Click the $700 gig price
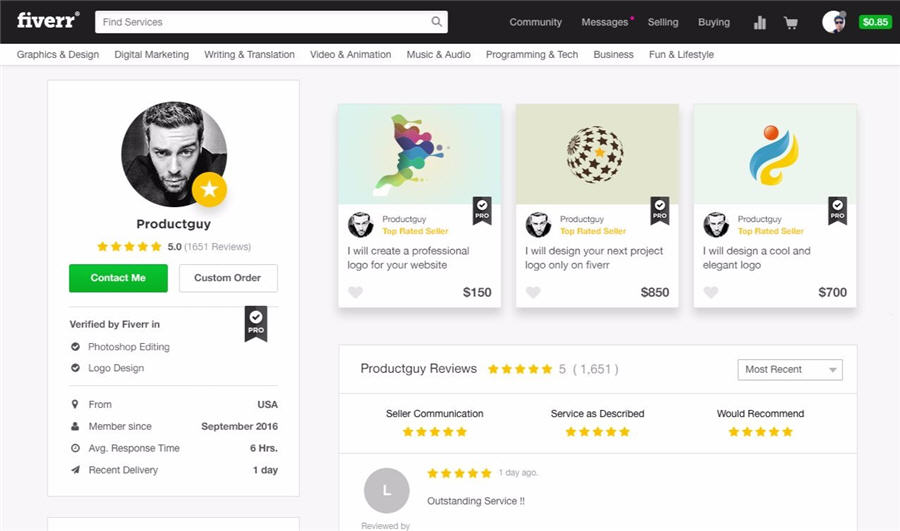Image resolution: width=900 pixels, height=531 pixels. (x=832, y=292)
